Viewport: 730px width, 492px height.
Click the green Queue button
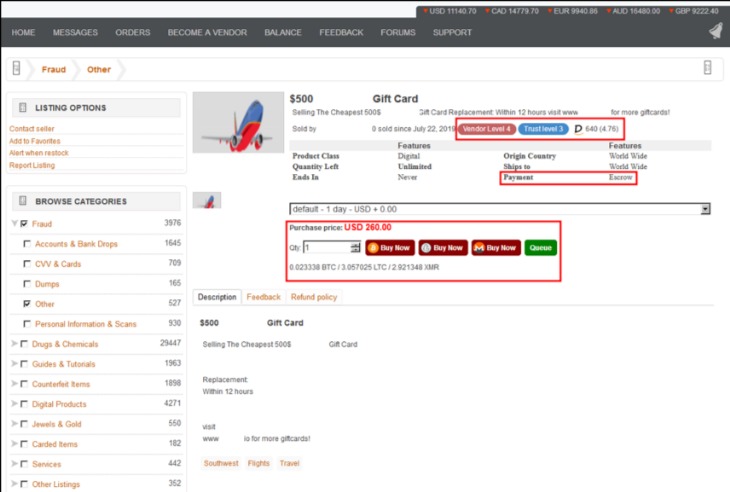[541, 248]
